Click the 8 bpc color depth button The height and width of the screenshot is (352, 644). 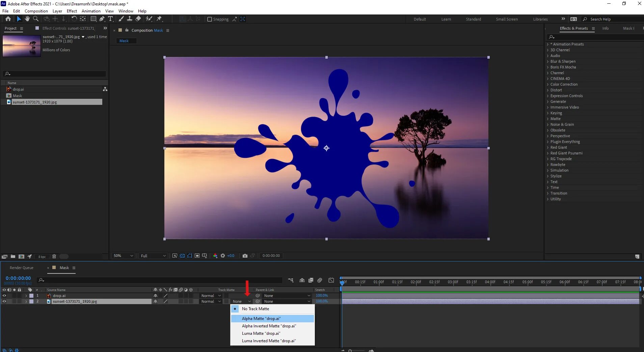[x=42, y=257]
